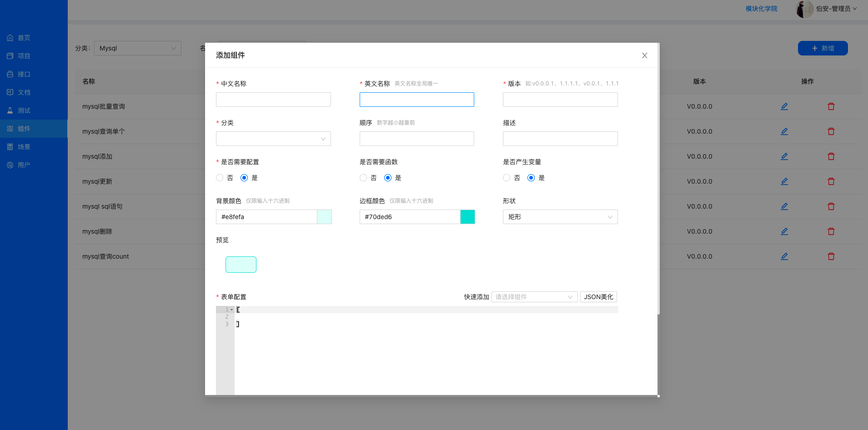This screenshot has height=430, width=868.
Task: Focus the 版本 input field
Action: (560, 100)
